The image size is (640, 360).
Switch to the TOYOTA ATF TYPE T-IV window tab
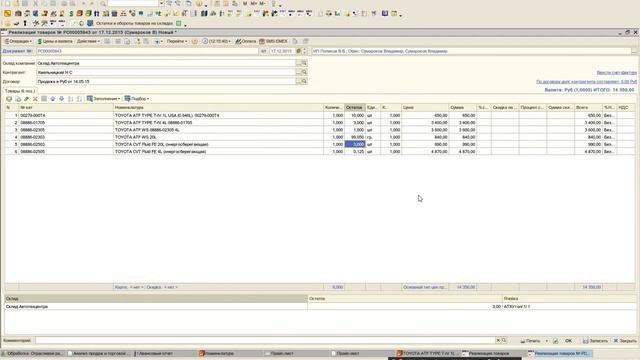tap(428, 353)
